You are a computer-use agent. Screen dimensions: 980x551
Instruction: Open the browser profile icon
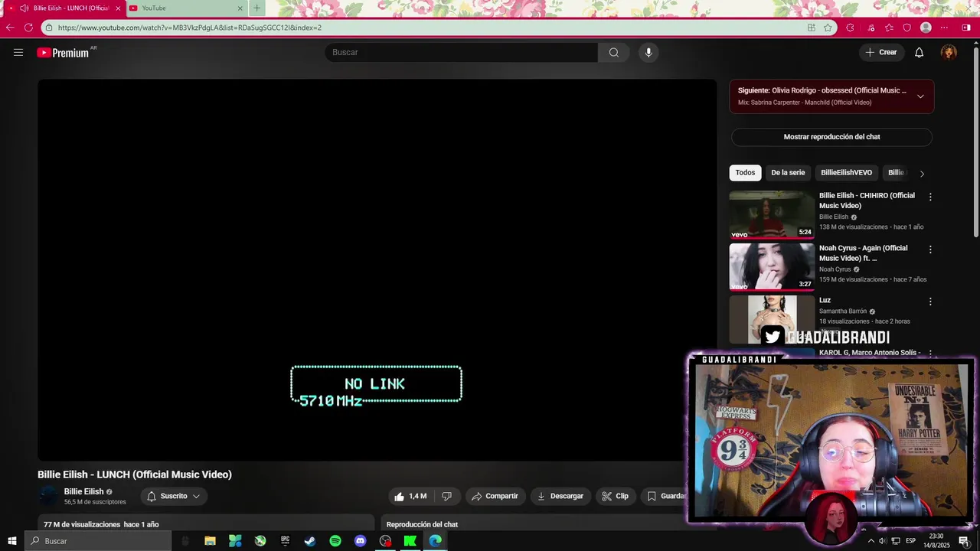click(x=926, y=28)
